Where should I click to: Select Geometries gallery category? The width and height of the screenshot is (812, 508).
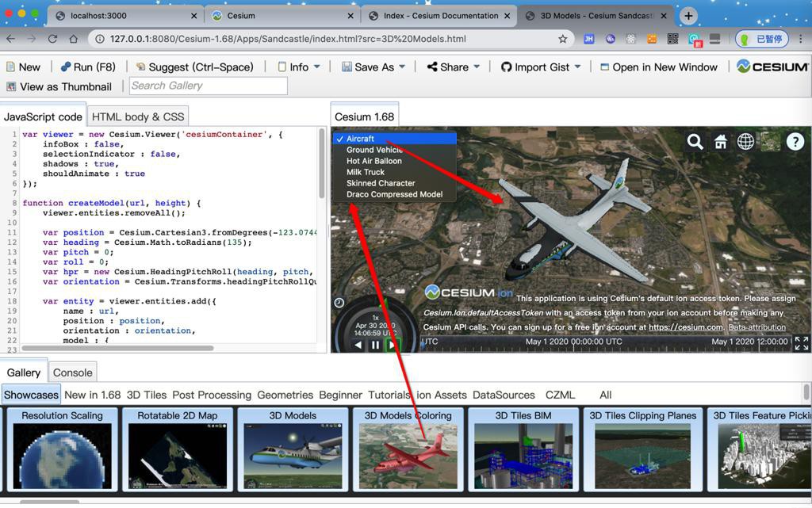(285, 395)
